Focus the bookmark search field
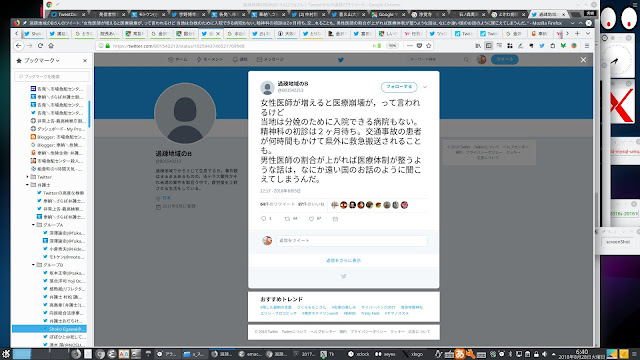Screen dimensions: 640x360 (x=52, y=76)
